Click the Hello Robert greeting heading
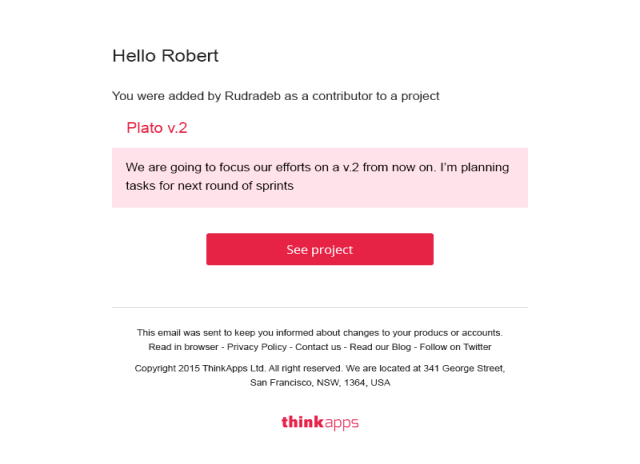The image size is (640, 464). (x=165, y=56)
